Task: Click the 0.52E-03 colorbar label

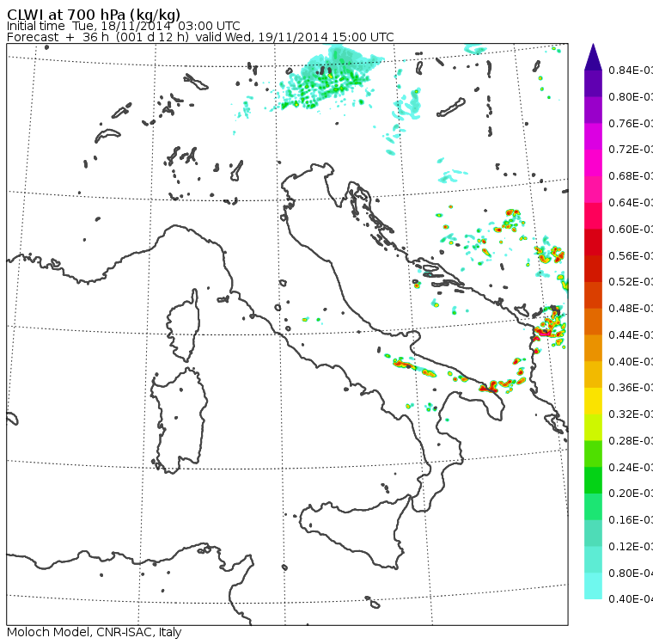Action: pos(631,282)
